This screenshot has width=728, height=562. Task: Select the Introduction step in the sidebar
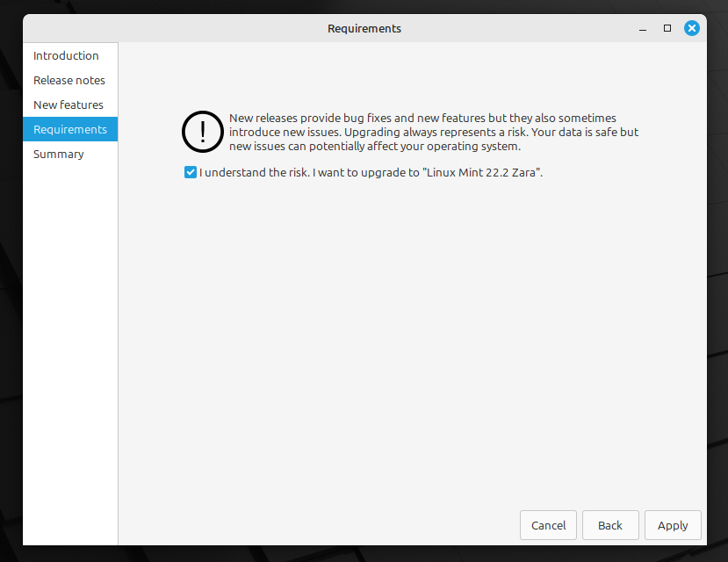(66, 55)
